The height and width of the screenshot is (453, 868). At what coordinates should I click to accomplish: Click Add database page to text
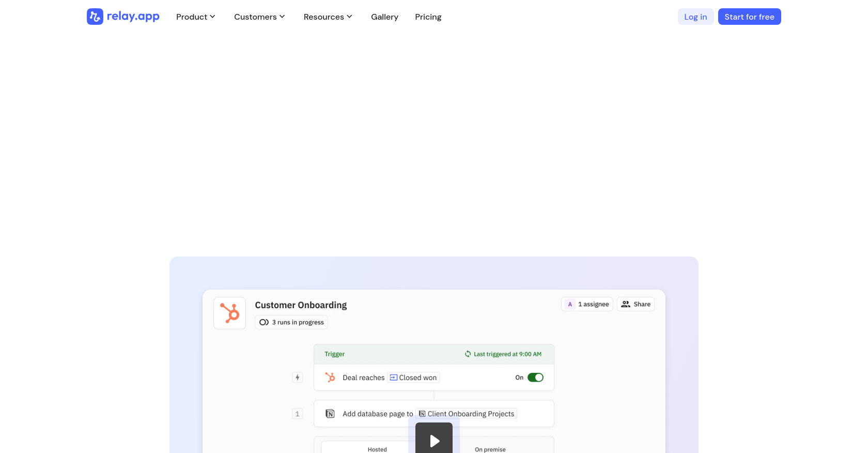tap(378, 414)
